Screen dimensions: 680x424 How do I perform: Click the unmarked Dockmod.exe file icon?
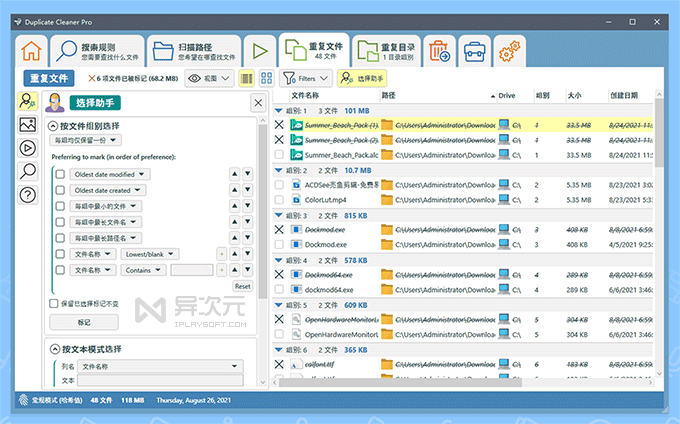click(x=297, y=245)
